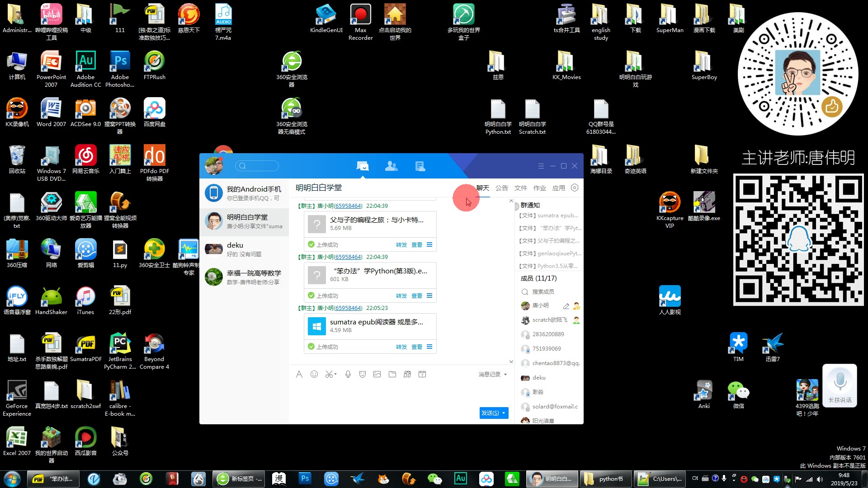Open the font formatting (A) tool

pyautogui.click(x=299, y=374)
